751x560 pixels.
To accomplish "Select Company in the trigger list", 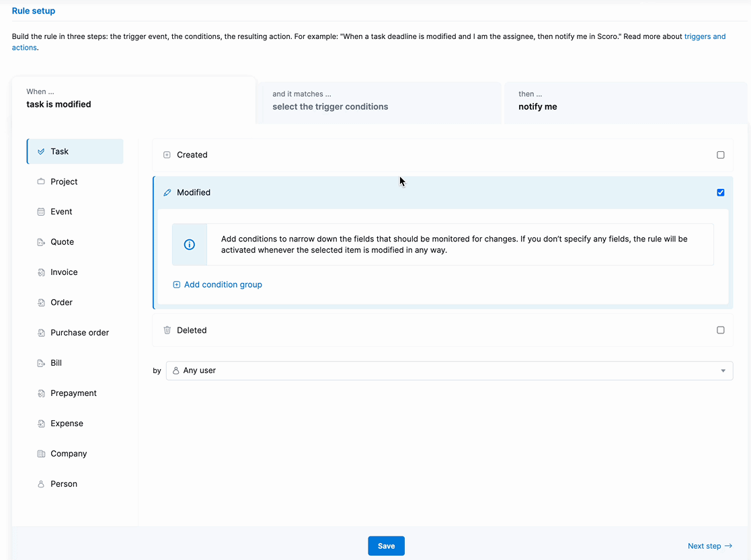I will coord(75,454).
